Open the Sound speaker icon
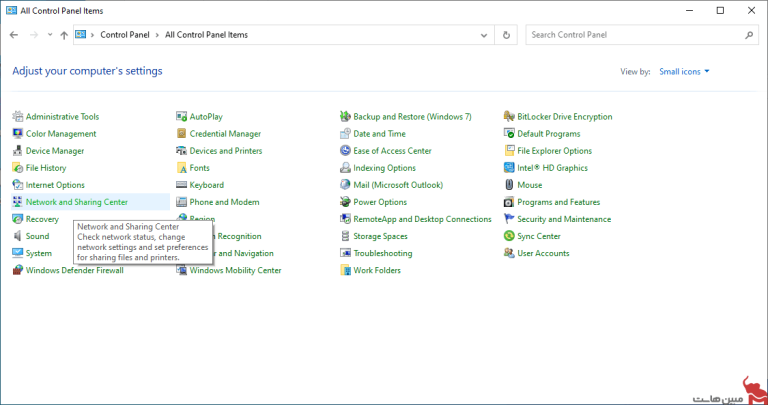768x405 pixels. [18, 236]
